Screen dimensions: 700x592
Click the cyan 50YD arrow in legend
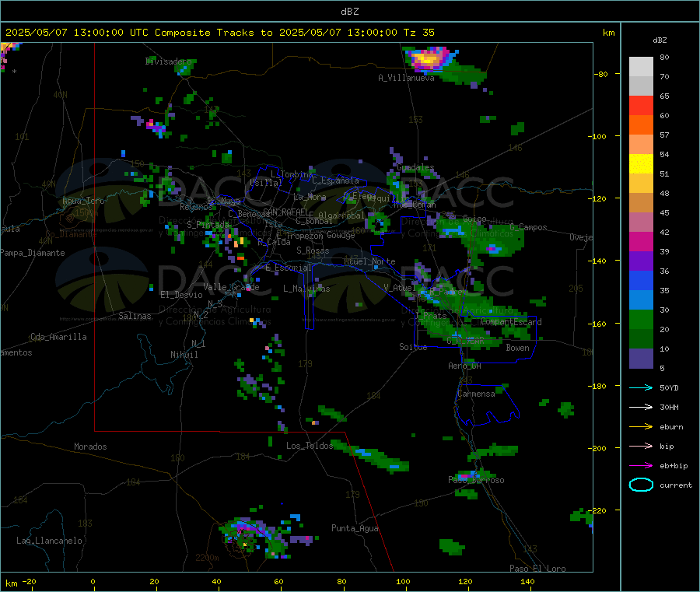pyautogui.click(x=641, y=387)
